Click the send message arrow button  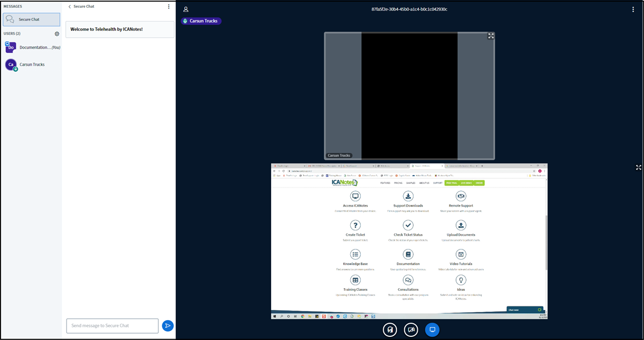pos(168,325)
